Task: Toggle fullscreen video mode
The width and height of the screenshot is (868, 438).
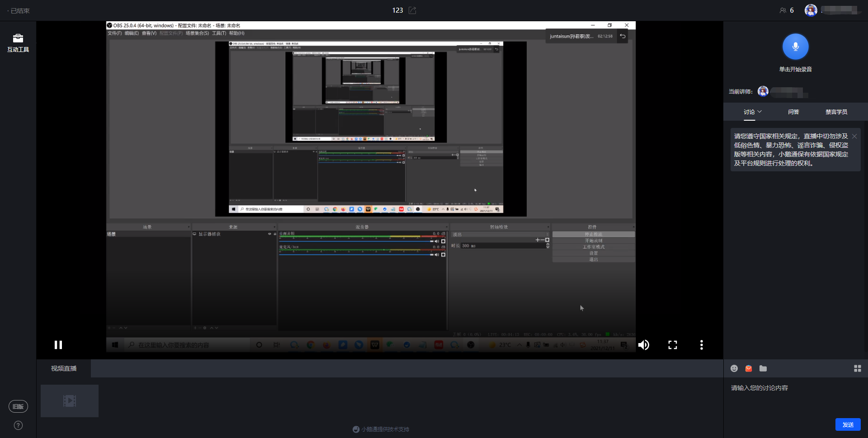Action: pyautogui.click(x=673, y=345)
